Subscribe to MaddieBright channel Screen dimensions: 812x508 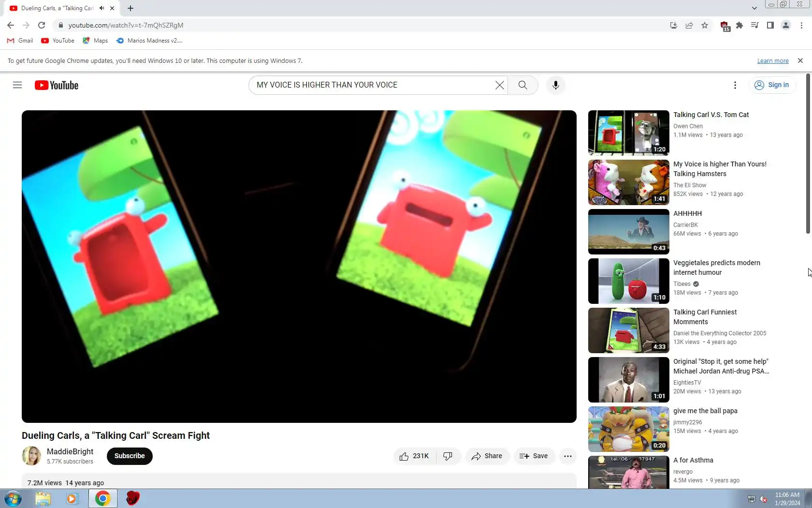(x=130, y=456)
